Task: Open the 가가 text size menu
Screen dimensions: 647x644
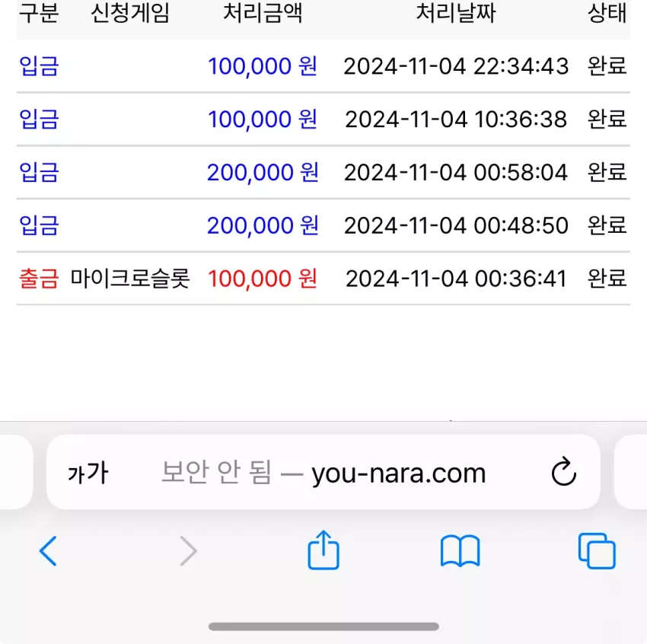Action: (x=88, y=473)
